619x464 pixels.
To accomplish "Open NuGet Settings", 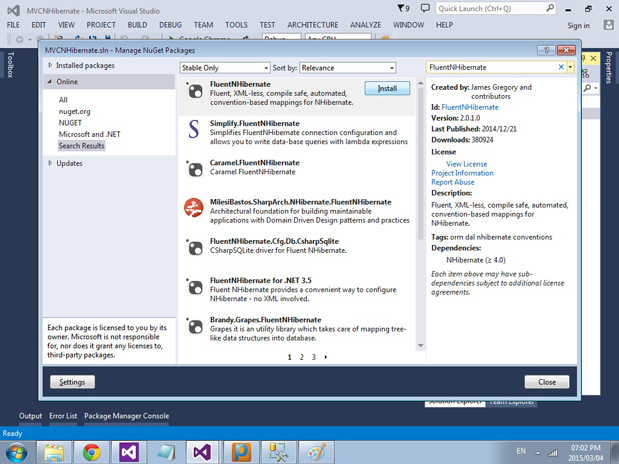I will [x=72, y=382].
